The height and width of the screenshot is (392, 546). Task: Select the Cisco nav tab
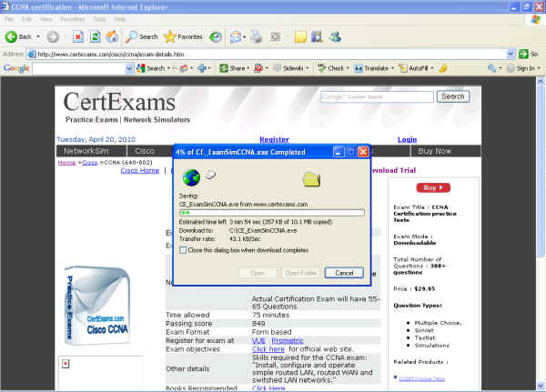pyautogui.click(x=145, y=151)
